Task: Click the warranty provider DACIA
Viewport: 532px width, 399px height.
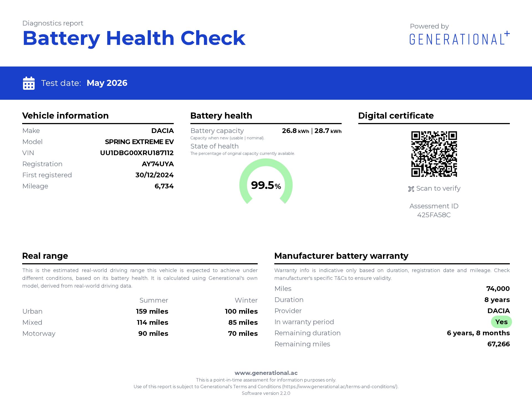Action: coord(498,311)
